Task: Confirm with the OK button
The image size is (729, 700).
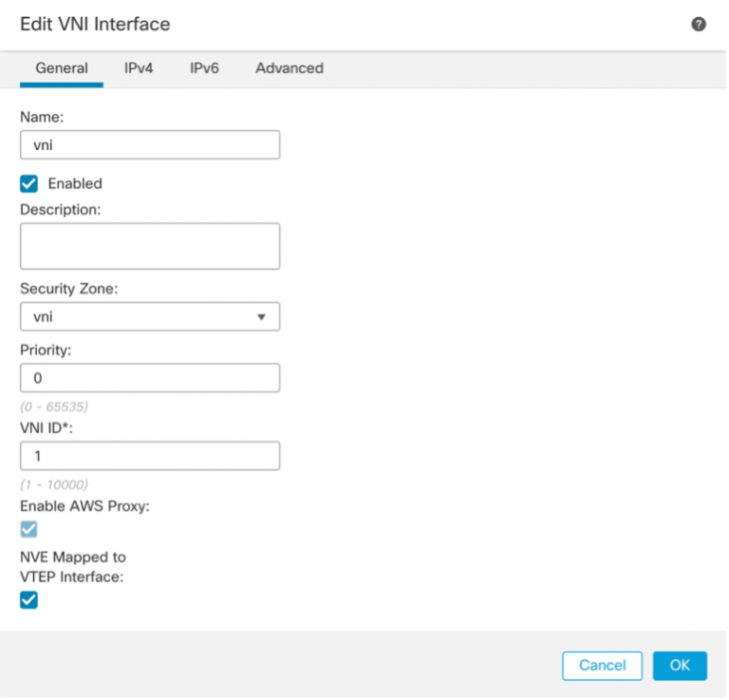Action: (680, 665)
